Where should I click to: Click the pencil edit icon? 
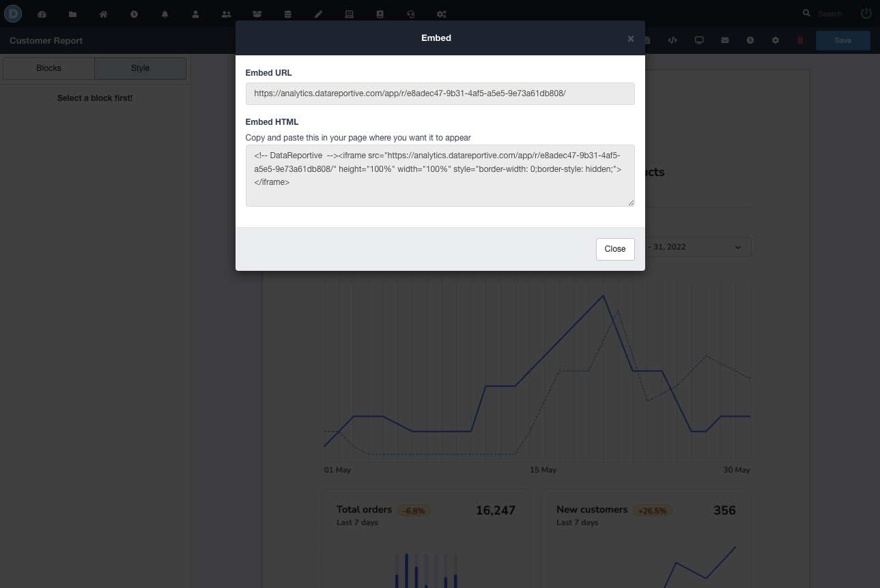click(x=318, y=14)
